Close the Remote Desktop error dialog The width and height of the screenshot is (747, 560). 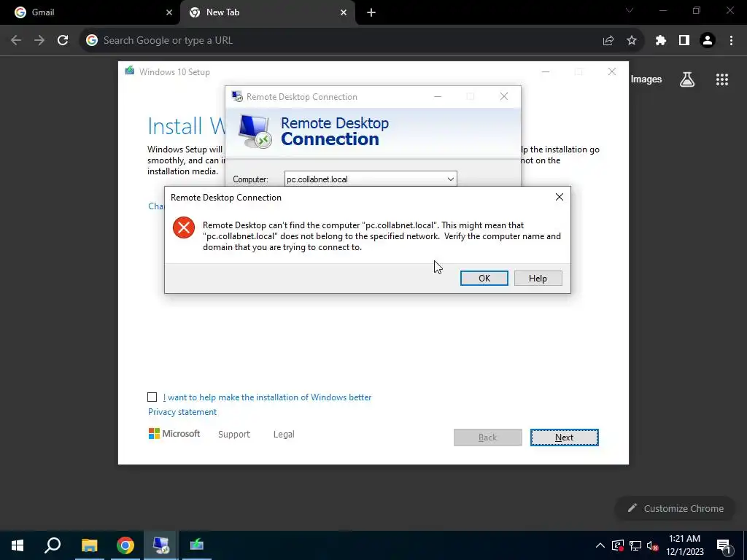coord(560,197)
